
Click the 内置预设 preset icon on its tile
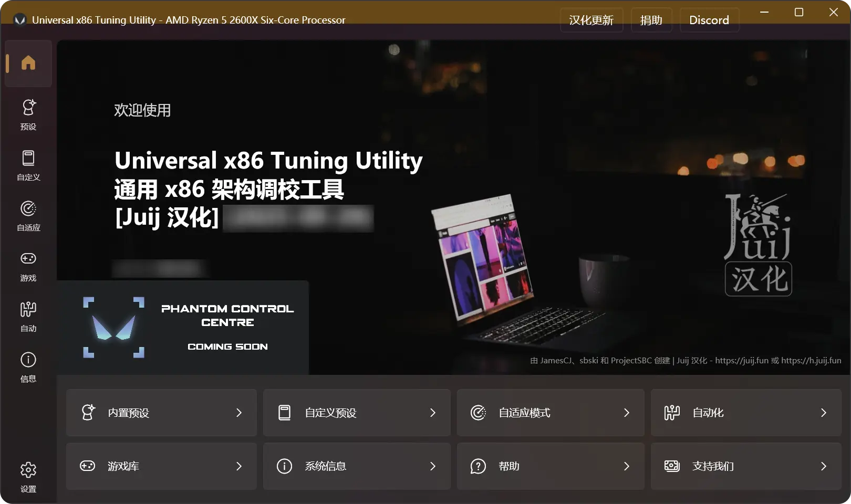pos(89,413)
